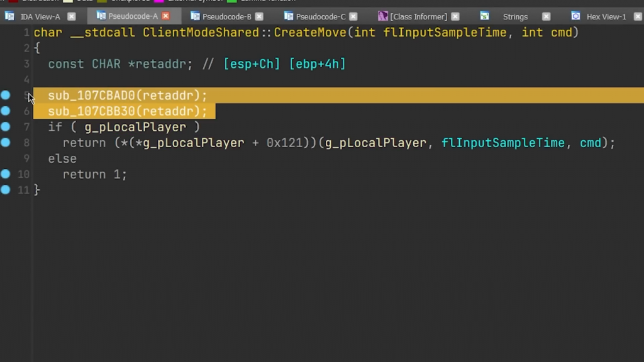644x362 pixels.
Task: Click the [ebp+4h] comment text
Action: [x=318, y=64]
